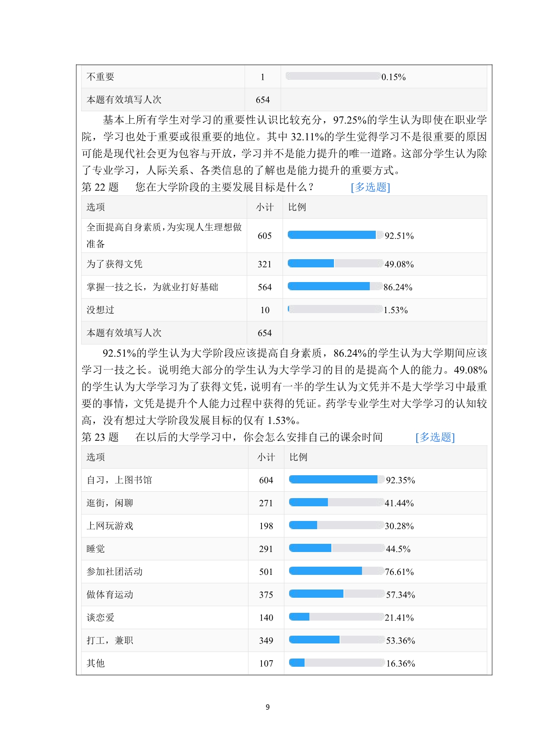Click the 0.15% bar for 不重要
The width and height of the screenshot is (535, 756).
tap(333, 76)
